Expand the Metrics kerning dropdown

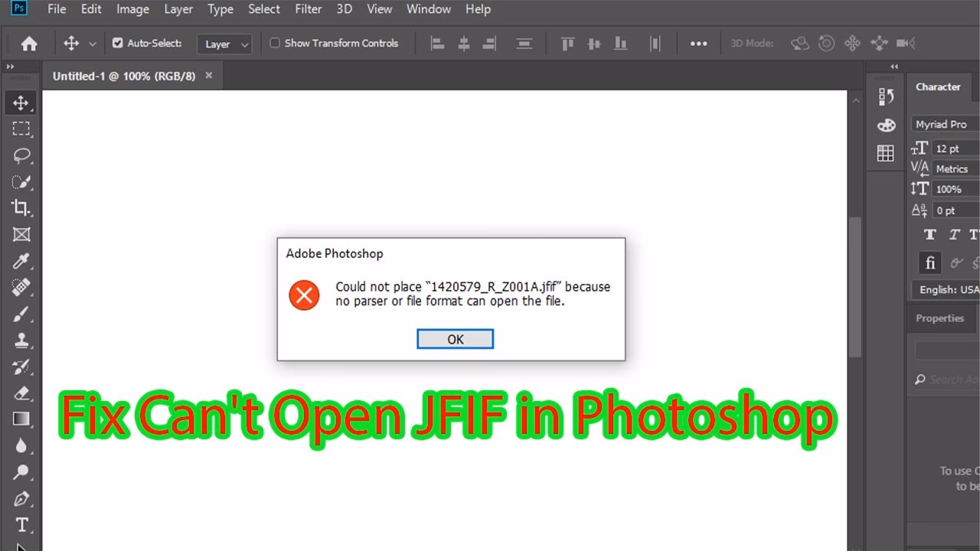(954, 168)
